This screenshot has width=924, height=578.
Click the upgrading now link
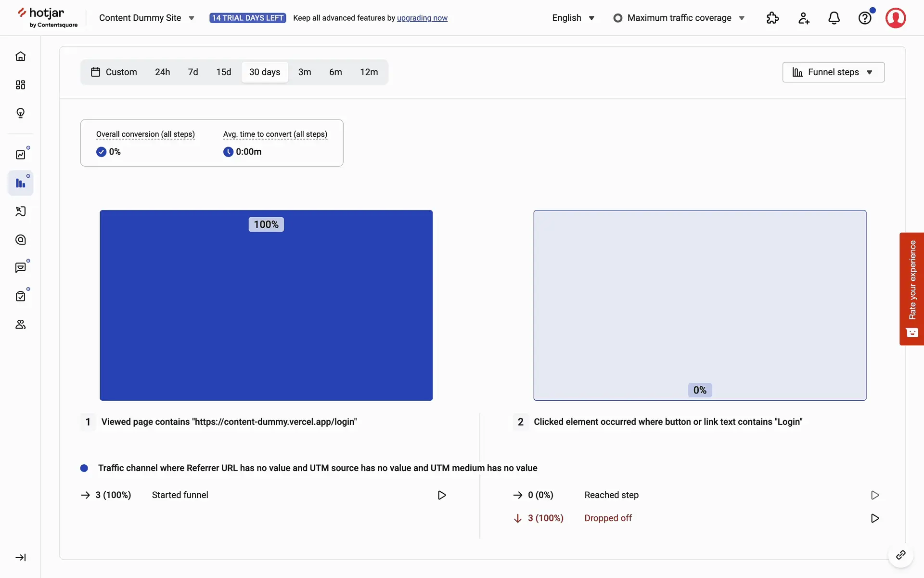422,18
